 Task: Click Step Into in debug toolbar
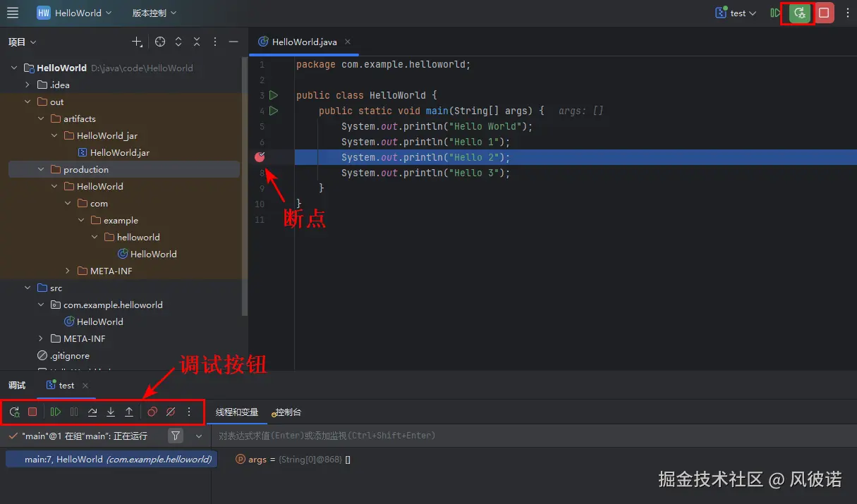(x=111, y=412)
